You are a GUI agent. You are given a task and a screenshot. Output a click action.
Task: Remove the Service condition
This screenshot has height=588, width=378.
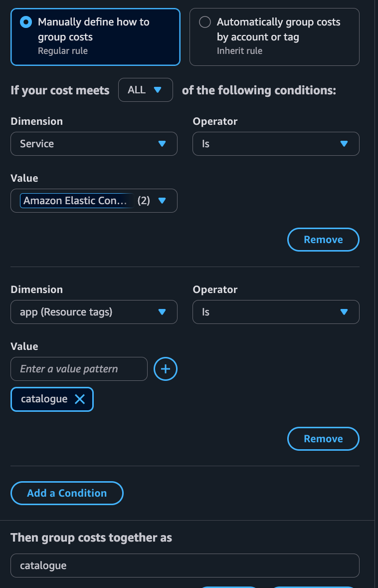pos(323,240)
